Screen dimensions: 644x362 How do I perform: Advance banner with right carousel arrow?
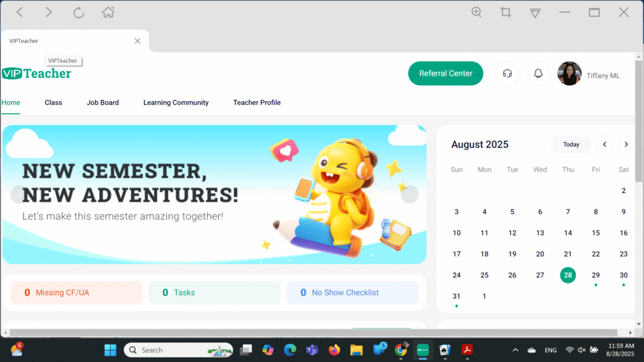click(409, 195)
